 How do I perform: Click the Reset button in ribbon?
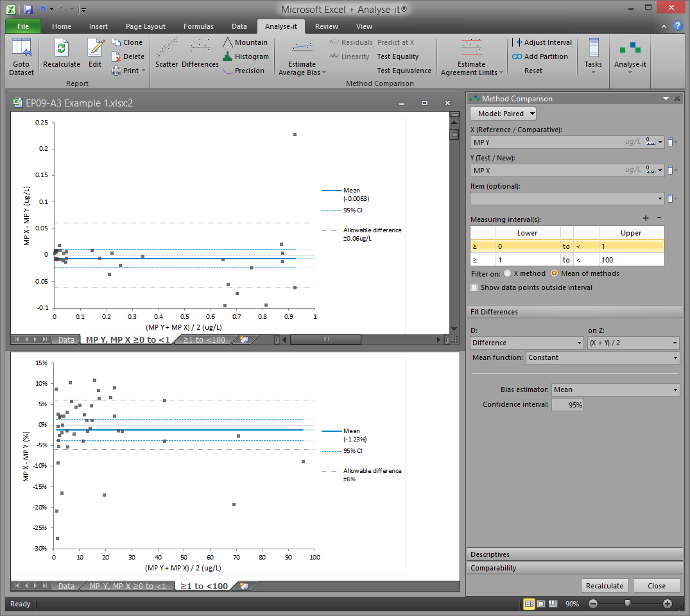coord(533,71)
